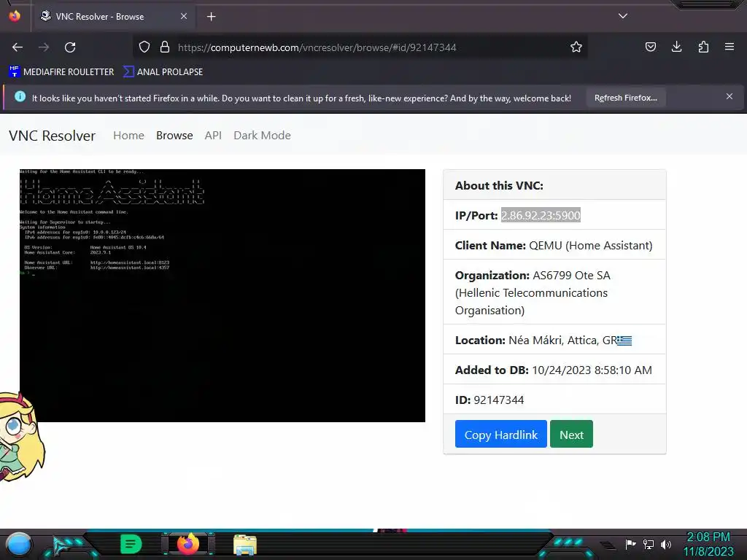
Task: Click the Home Assistant VNC screenshot
Action: pyautogui.click(x=222, y=295)
